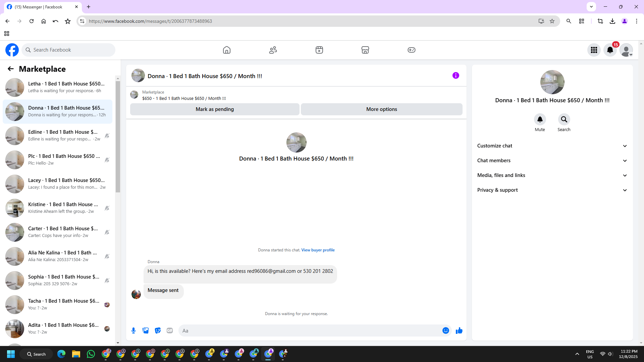Open the taskbar Search box

(x=36, y=354)
